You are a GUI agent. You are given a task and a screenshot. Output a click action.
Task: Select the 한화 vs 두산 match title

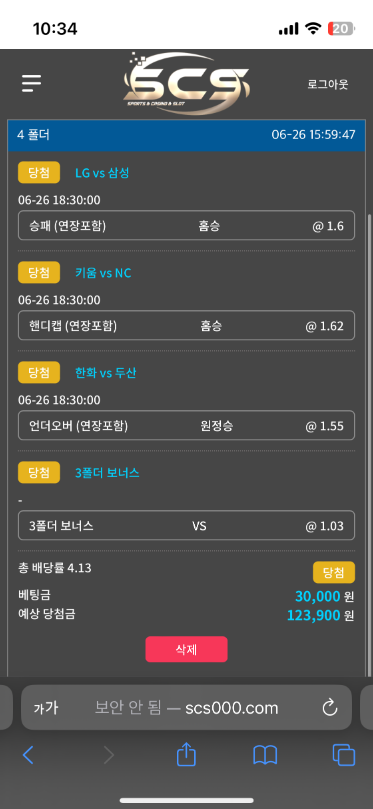tap(106, 373)
